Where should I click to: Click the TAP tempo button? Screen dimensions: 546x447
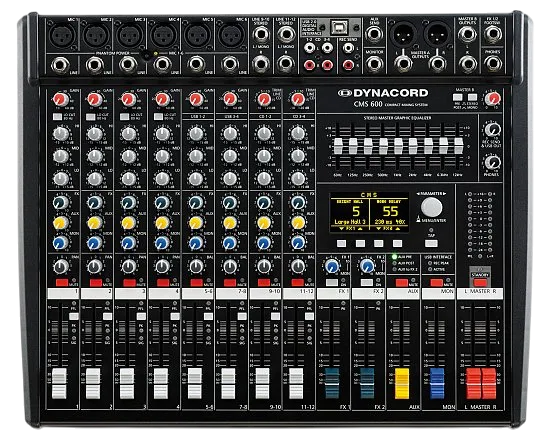pyautogui.click(x=431, y=243)
